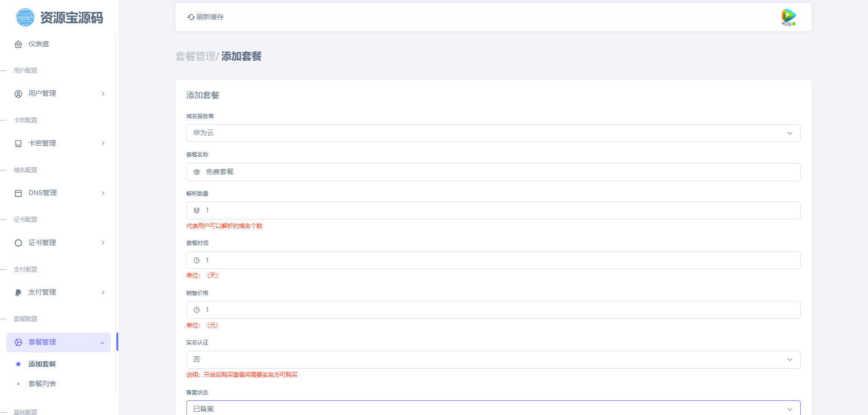The image size is (868, 415).
Task: Expand the 卡密管理 submenu chevron
Action: 103,143
